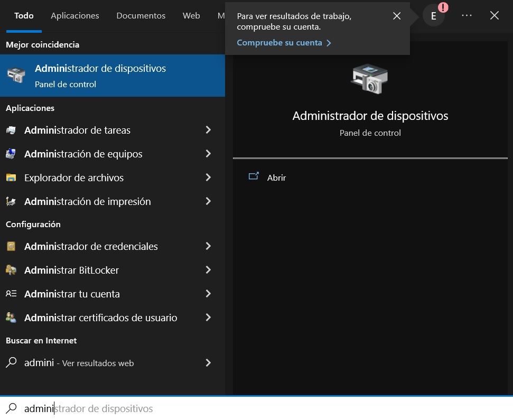Click the Explorador de archivos folder icon
Image resolution: width=513 pixels, height=420 pixels.
(x=11, y=178)
